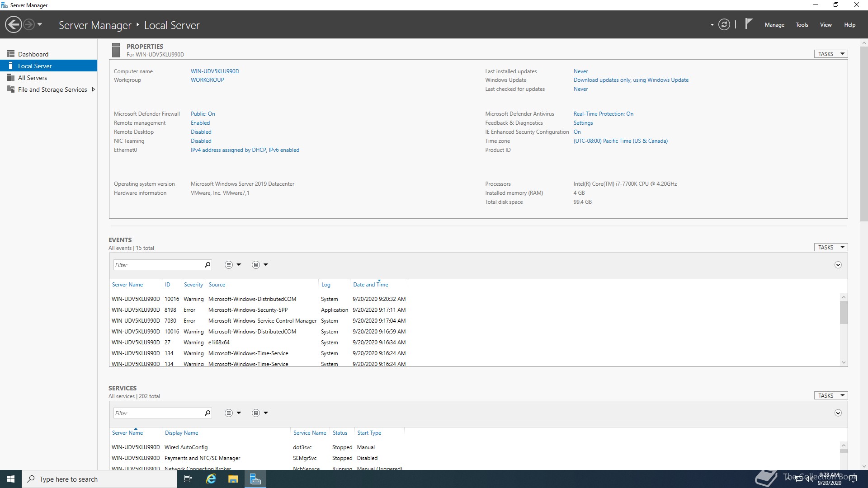Viewport: 868px width, 488px height.
Task: Click Remote Desktop Disabled link
Action: pos(201,132)
